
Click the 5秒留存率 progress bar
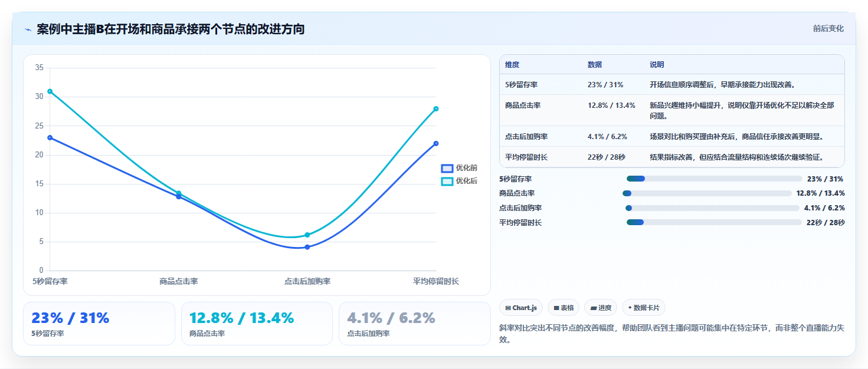715,179
